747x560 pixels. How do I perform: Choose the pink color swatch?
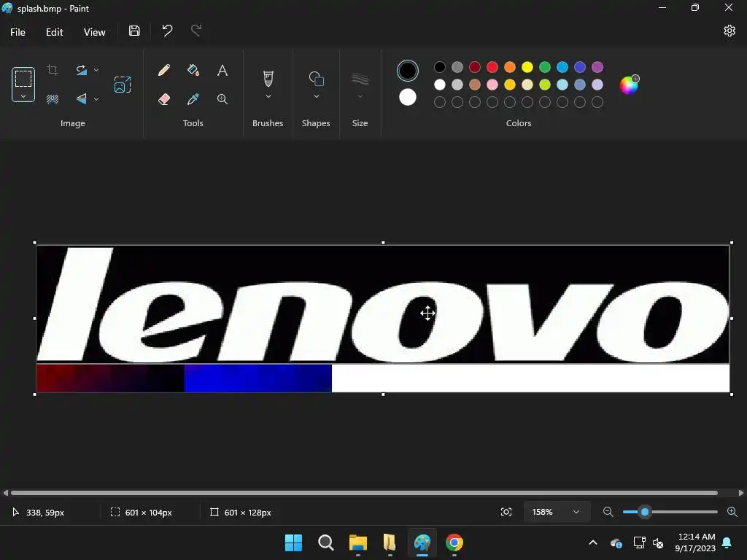[492, 85]
